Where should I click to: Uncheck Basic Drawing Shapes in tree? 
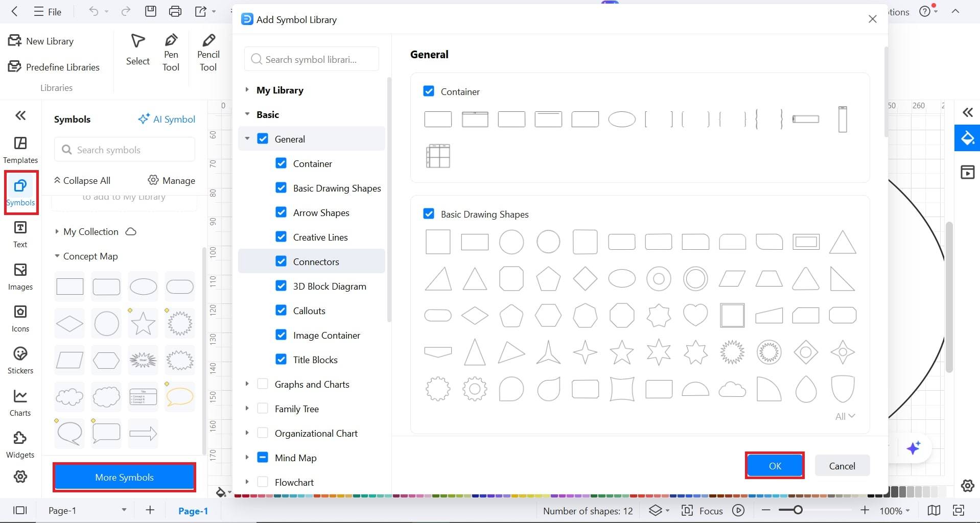(281, 188)
